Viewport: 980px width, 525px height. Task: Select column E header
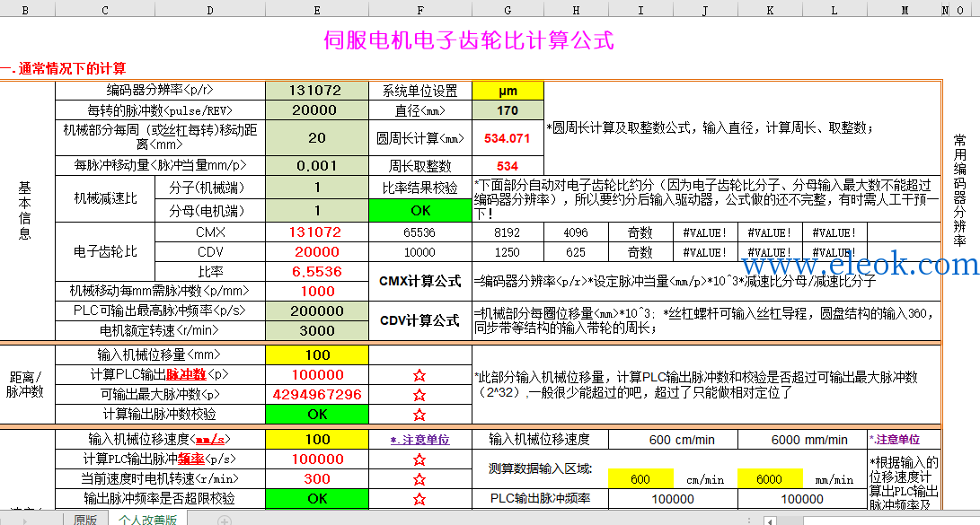click(317, 10)
